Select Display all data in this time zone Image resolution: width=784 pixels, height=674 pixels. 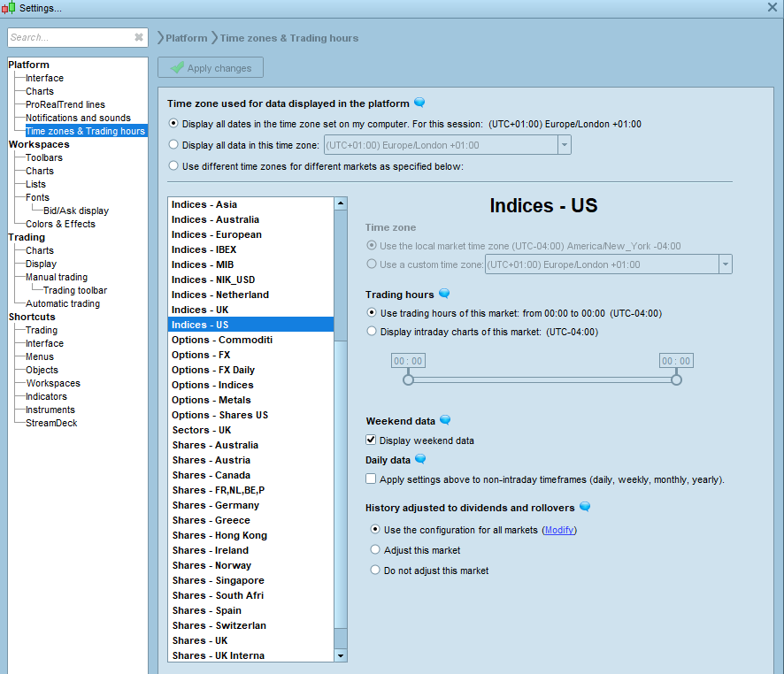(x=173, y=145)
